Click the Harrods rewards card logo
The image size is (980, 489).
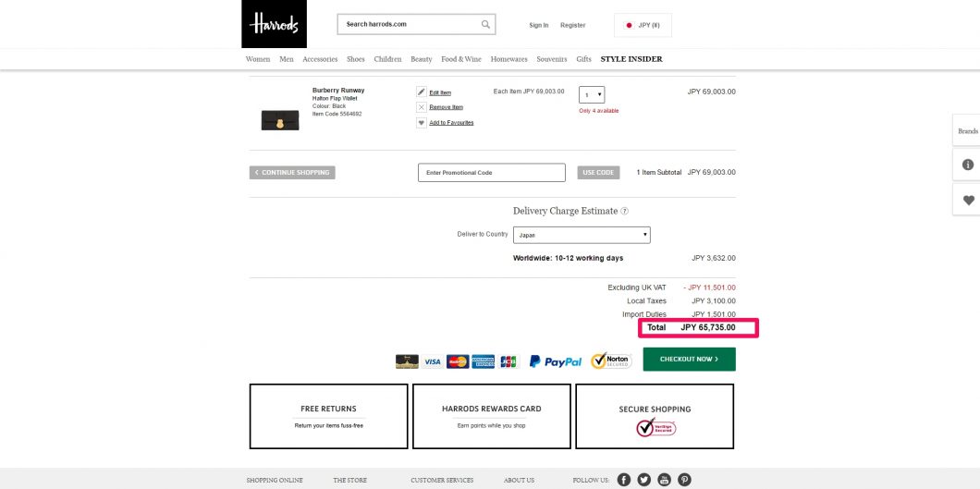[x=407, y=361]
